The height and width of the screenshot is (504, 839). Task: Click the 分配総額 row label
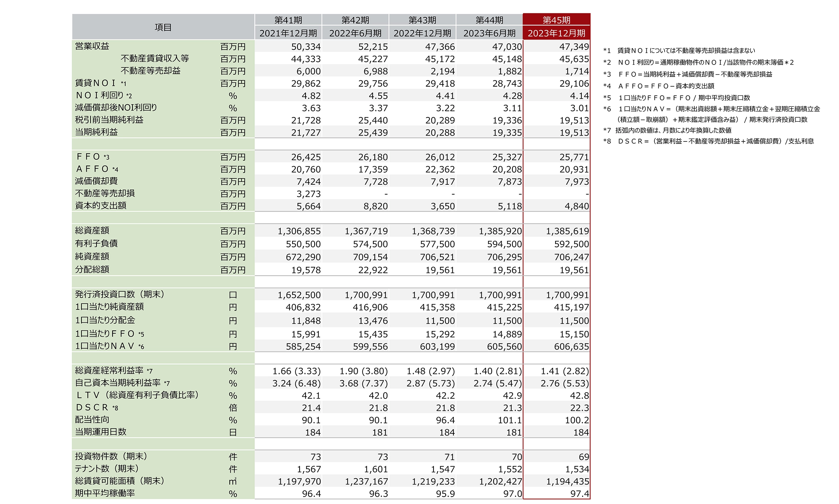[92, 269]
